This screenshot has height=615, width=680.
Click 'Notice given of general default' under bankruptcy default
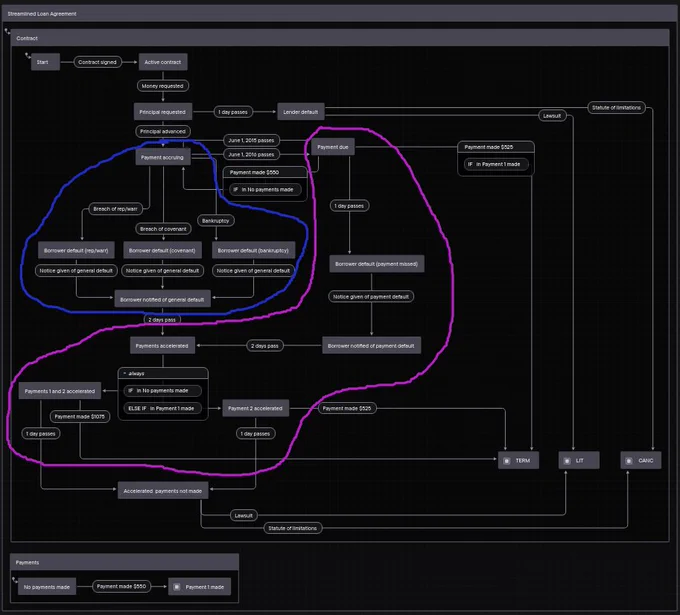[253, 271]
